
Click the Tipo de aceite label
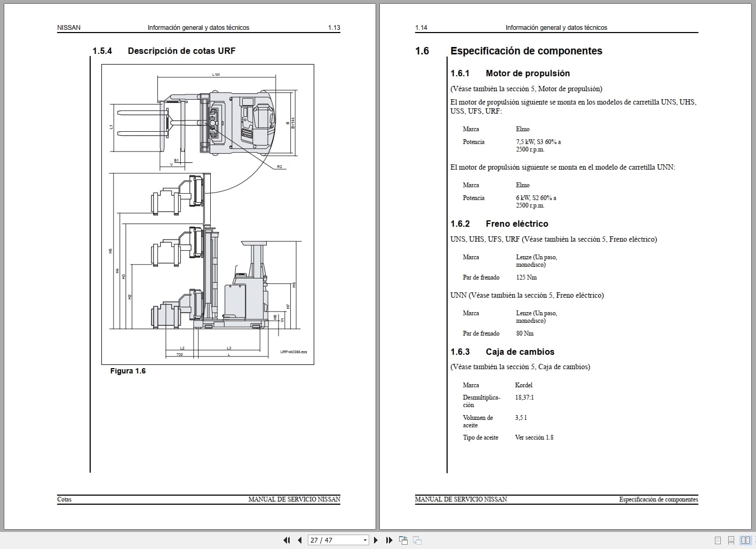click(x=480, y=437)
